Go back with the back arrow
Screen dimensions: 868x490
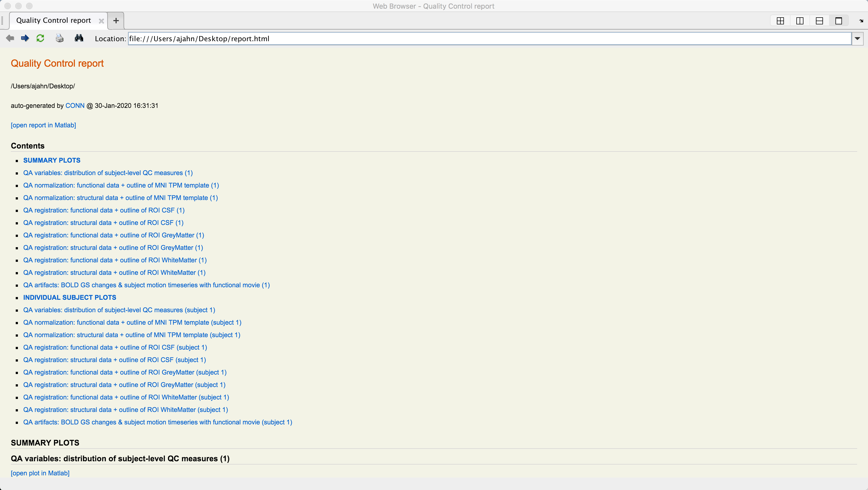[x=10, y=38]
